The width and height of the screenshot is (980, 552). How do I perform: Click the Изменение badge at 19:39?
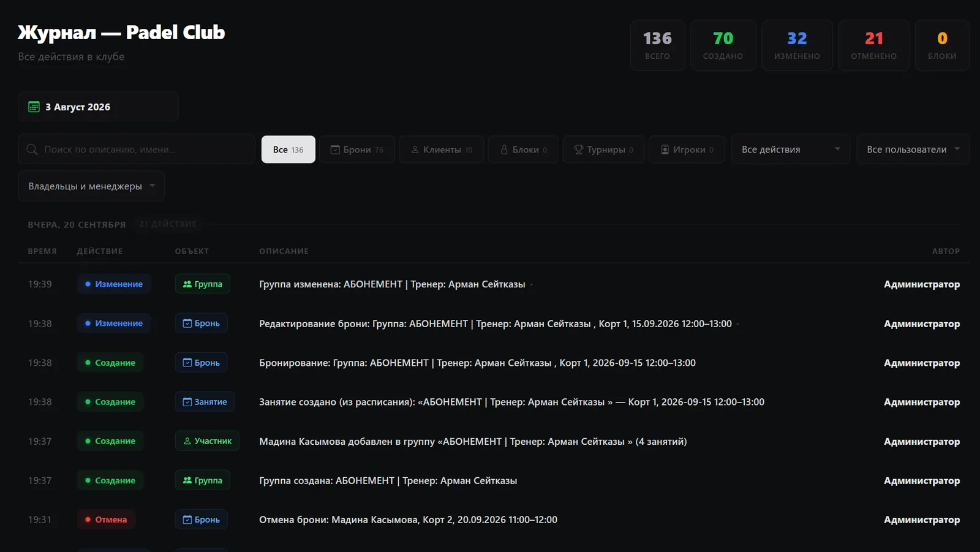(114, 284)
